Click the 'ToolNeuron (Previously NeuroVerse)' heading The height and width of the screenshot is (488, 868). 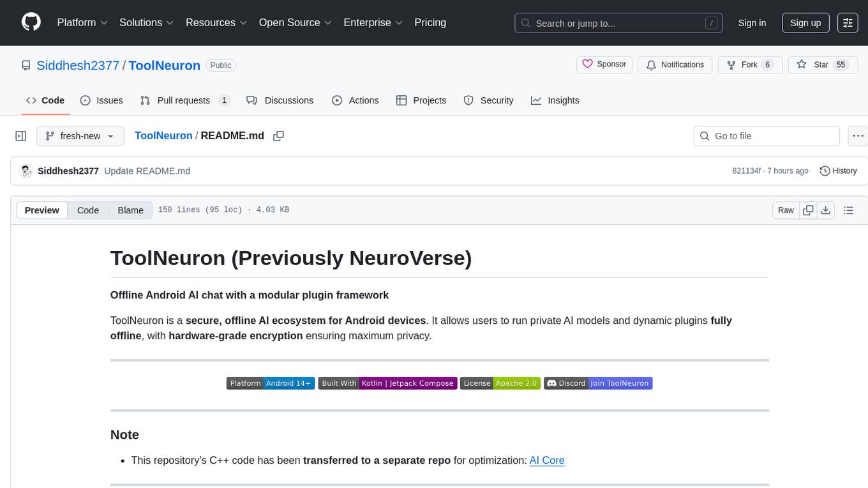click(x=291, y=257)
